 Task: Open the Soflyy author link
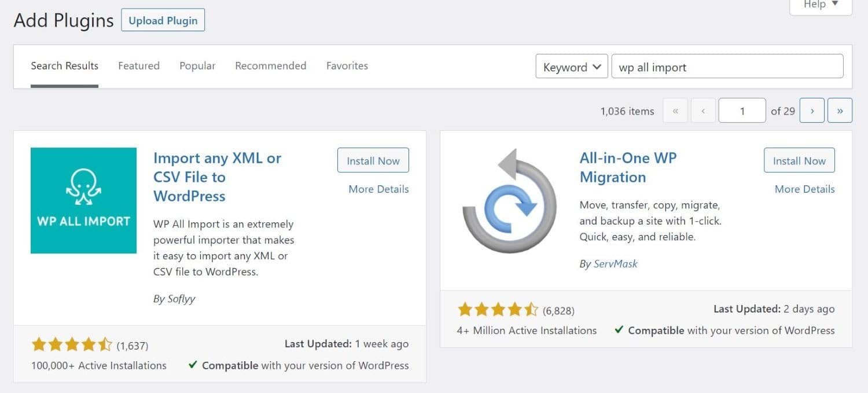pyautogui.click(x=181, y=299)
